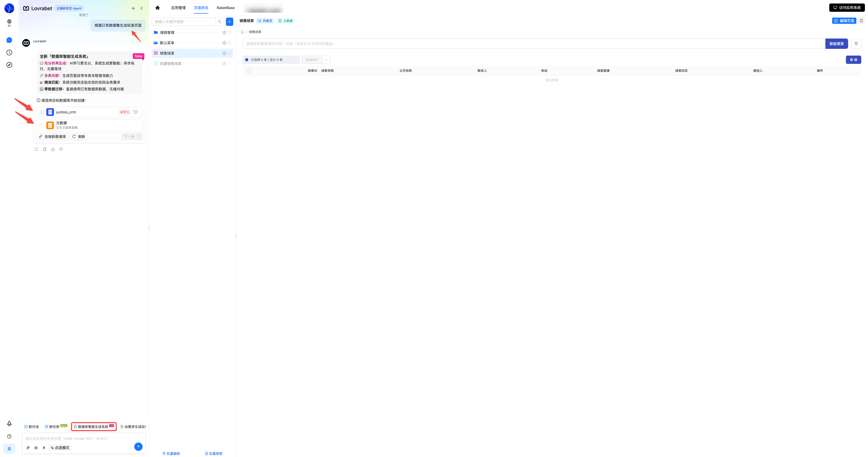Switch to RabetBase tab
This screenshot has height=457, width=868.
[x=225, y=8]
